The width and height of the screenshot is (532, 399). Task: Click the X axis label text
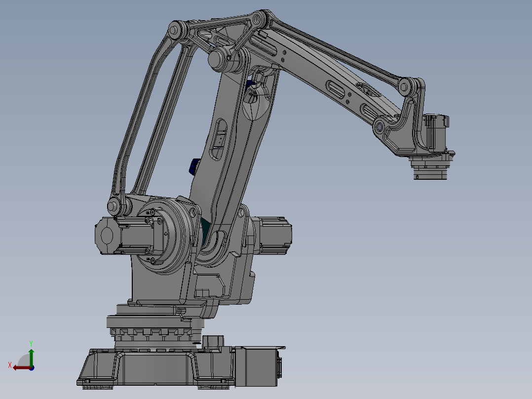(10, 364)
